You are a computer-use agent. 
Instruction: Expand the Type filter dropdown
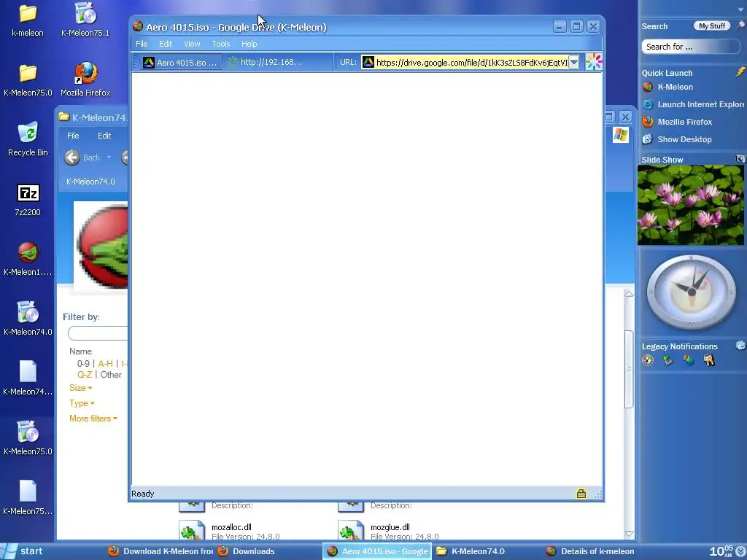click(x=82, y=403)
